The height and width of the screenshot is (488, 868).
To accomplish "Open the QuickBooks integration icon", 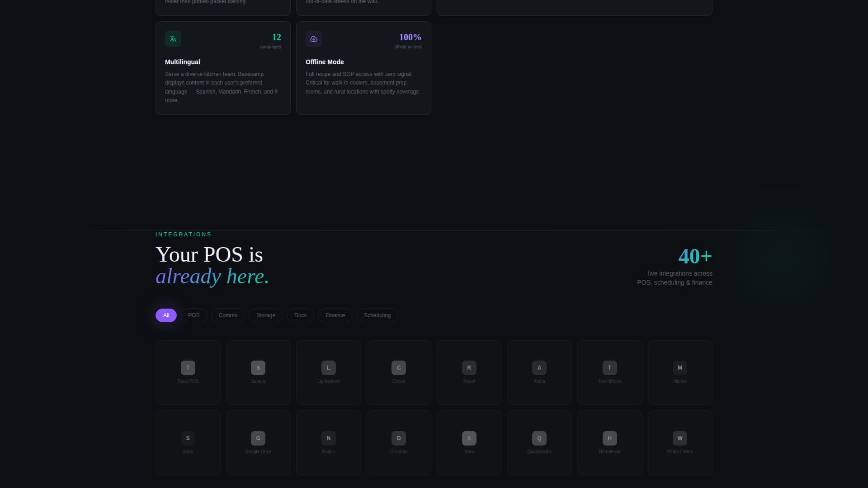I will click(x=539, y=438).
